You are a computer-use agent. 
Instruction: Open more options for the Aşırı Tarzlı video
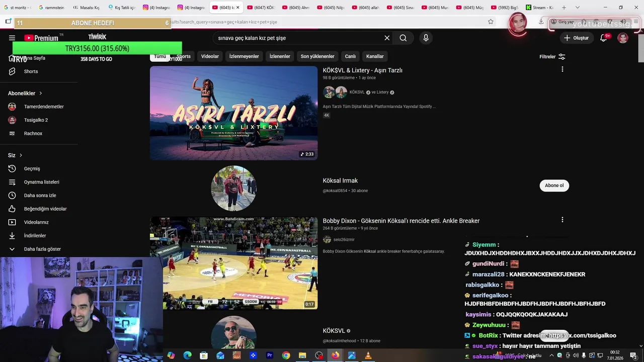pyautogui.click(x=562, y=69)
